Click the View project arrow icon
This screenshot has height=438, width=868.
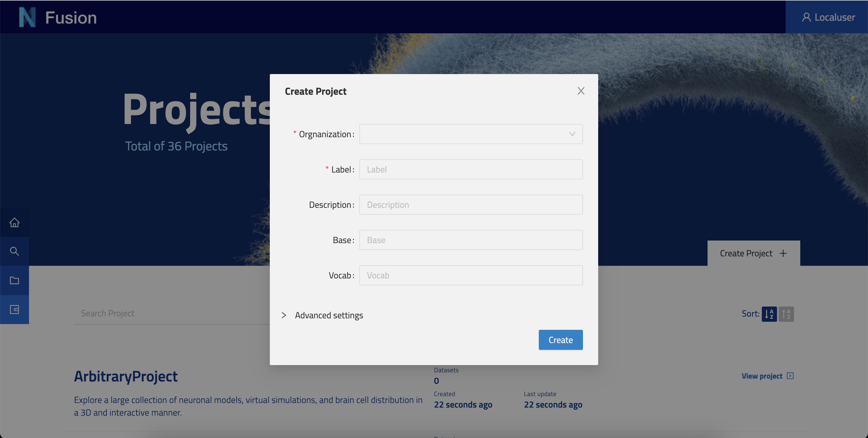tap(790, 376)
